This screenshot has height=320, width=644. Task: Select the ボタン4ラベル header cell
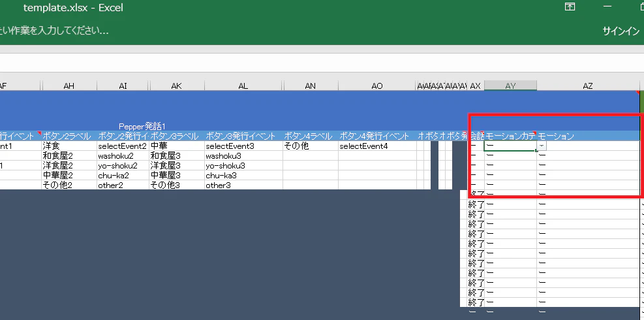pyautogui.click(x=311, y=136)
